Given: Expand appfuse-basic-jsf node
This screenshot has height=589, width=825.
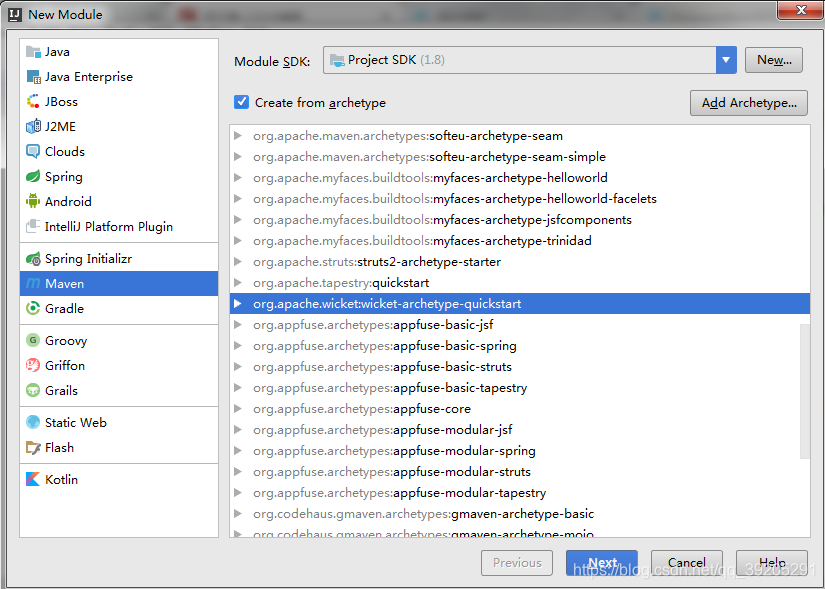Looking at the screenshot, I should click(238, 325).
